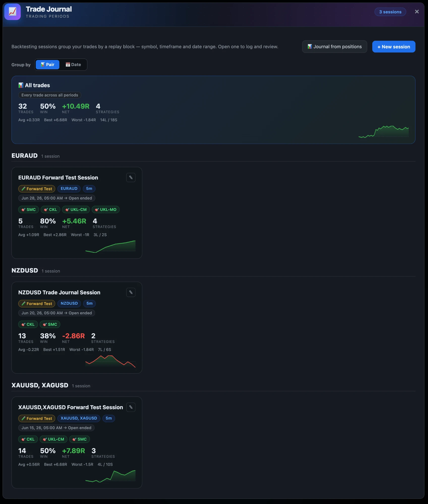Select the UKL-MO strategy tag in EURAUD session

click(106, 210)
